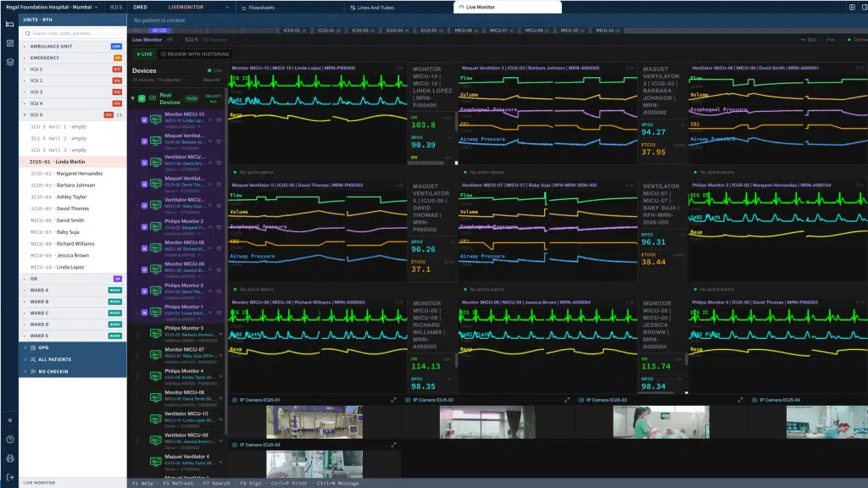Click device icon for Monitor MICU-06

[156, 398]
